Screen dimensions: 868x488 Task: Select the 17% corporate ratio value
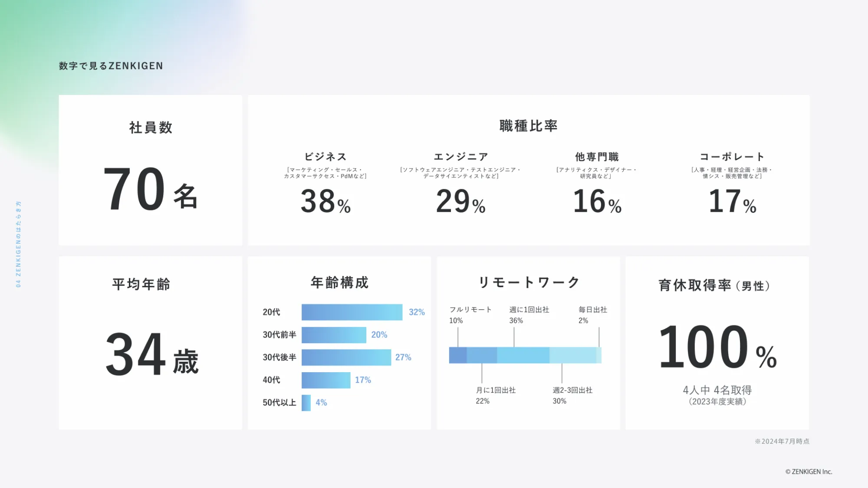(x=732, y=201)
